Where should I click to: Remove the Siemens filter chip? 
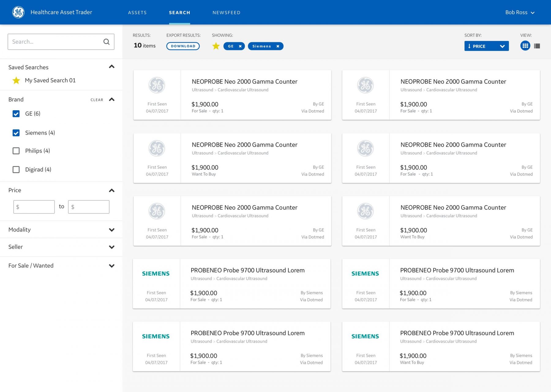278,46
